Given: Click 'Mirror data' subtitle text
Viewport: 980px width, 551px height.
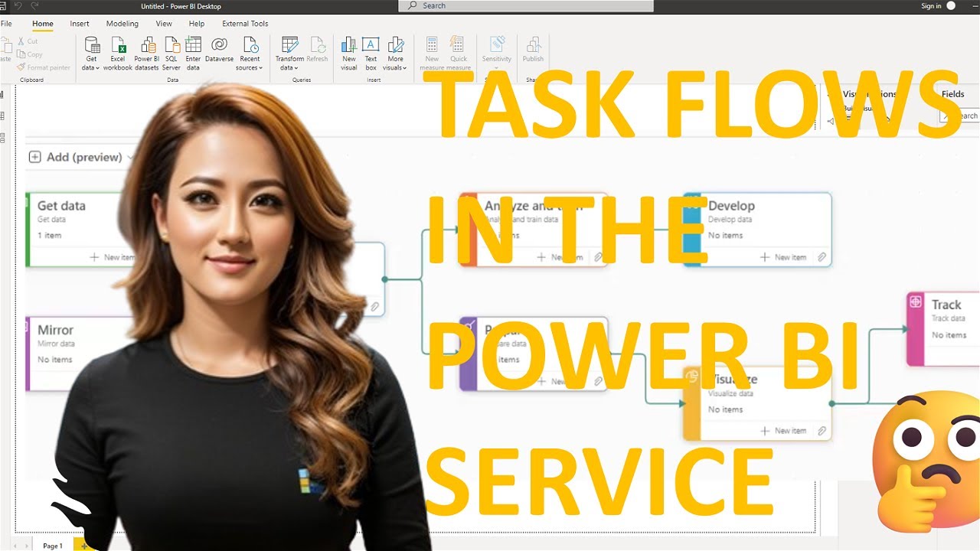Looking at the screenshot, I should pyautogui.click(x=56, y=344).
